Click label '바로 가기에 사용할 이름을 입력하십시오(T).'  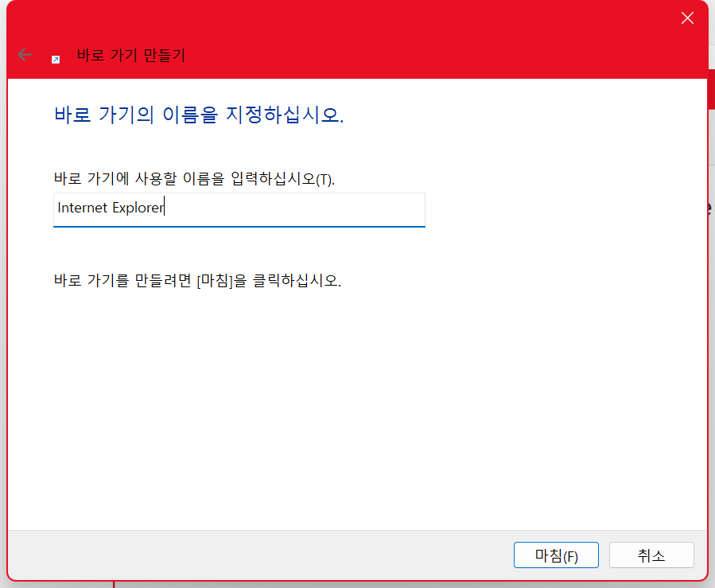tap(194, 178)
